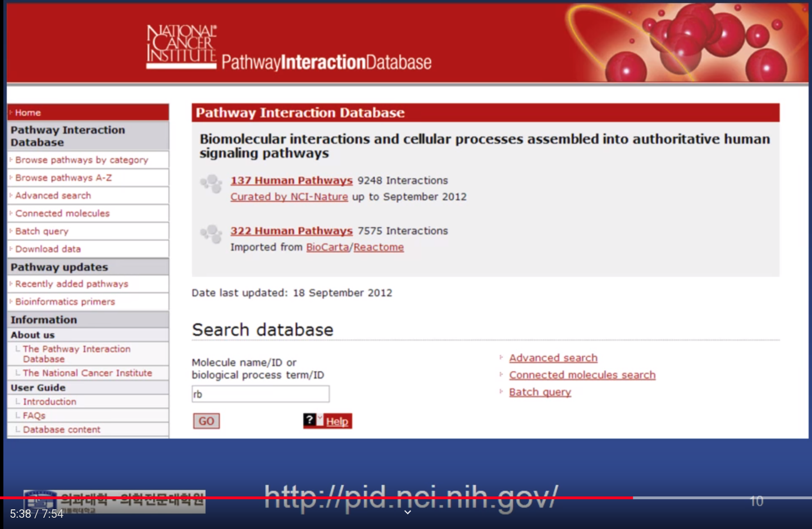Image resolution: width=812 pixels, height=529 pixels.
Task: Open the Home menu item
Action: 88,112
